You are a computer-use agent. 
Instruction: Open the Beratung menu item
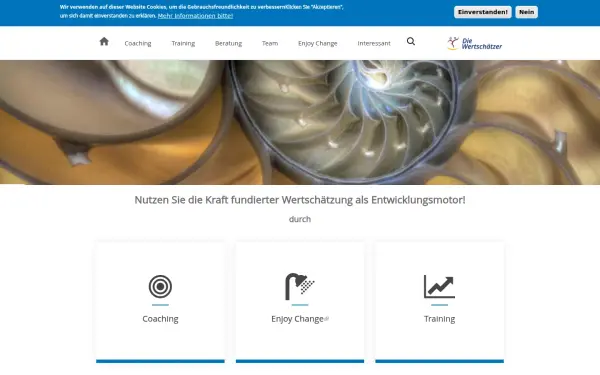[x=228, y=43]
